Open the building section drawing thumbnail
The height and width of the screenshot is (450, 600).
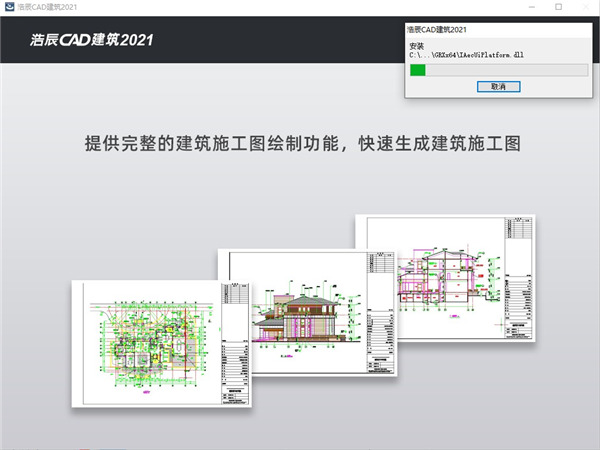[x=445, y=278]
